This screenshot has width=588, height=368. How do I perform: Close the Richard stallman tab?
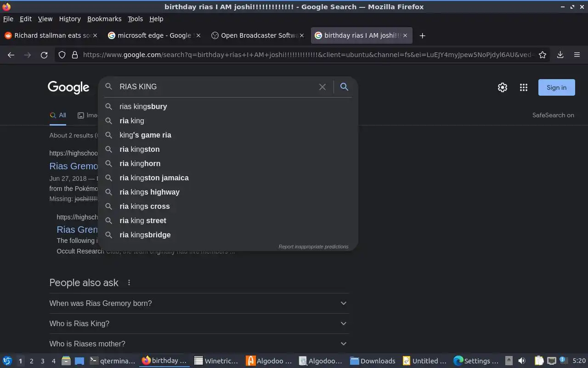point(95,35)
